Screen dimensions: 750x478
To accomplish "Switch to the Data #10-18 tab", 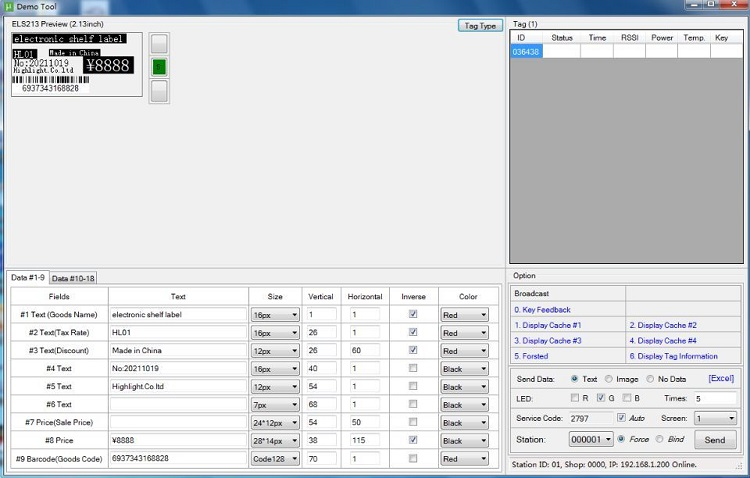I will [73, 278].
